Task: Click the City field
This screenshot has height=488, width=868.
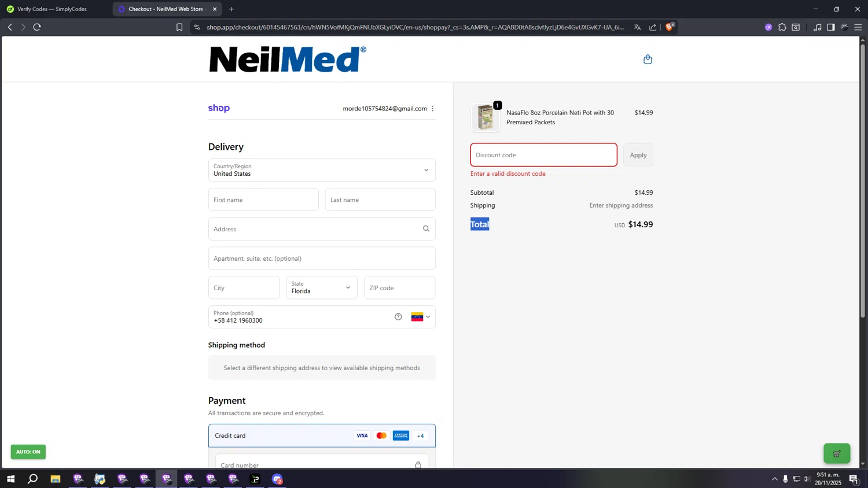Action: 244,287
